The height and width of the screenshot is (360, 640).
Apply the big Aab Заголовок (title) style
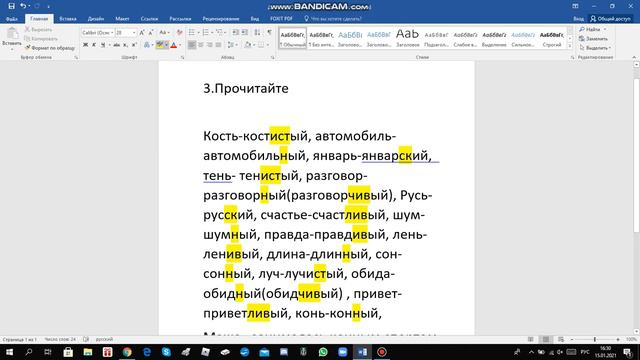coord(407,38)
